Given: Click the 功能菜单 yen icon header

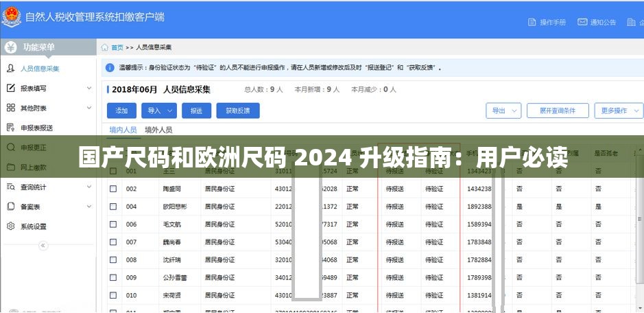Looking at the screenshot, I should (11, 47).
